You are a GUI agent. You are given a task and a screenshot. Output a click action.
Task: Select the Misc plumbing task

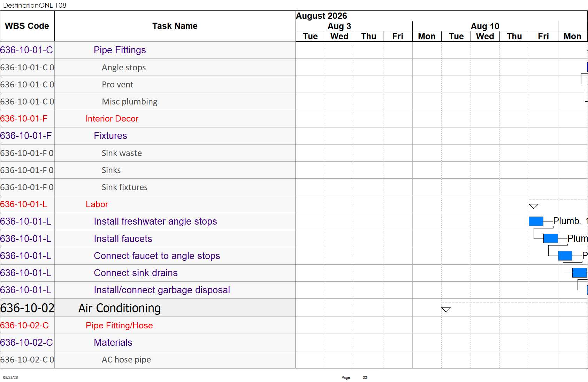(x=129, y=102)
